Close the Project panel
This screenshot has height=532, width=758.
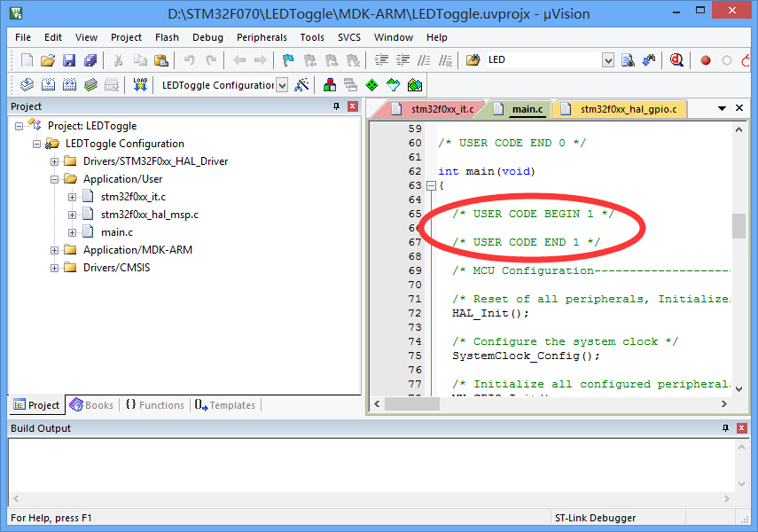click(353, 106)
